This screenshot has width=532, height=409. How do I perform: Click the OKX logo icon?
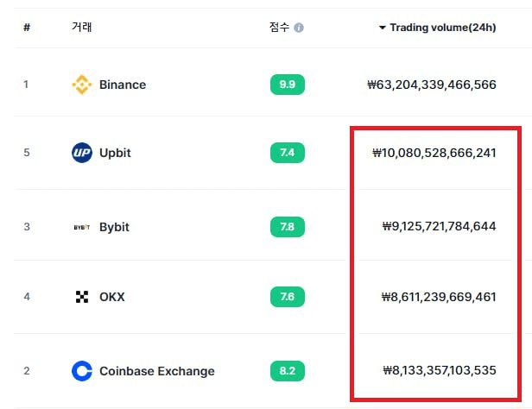pyautogui.click(x=82, y=297)
